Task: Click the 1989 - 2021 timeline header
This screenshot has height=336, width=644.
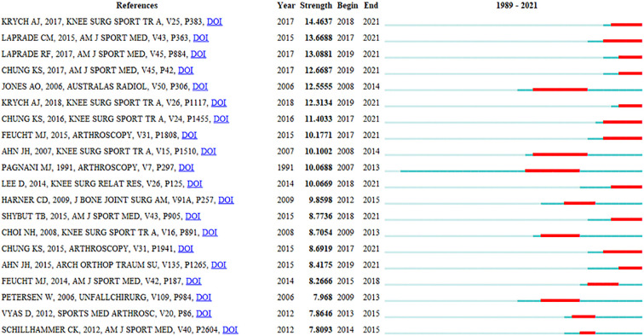Action: pos(516,6)
